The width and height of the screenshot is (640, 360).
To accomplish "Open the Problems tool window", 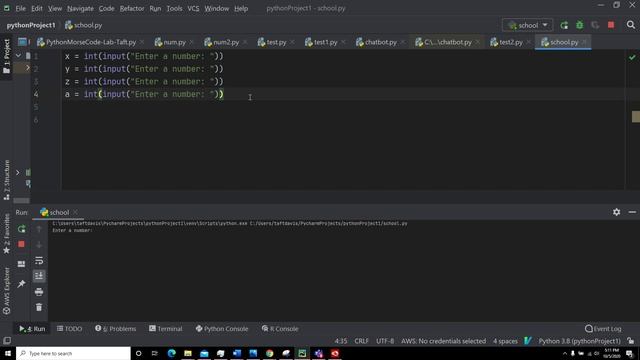I will tap(116, 329).
